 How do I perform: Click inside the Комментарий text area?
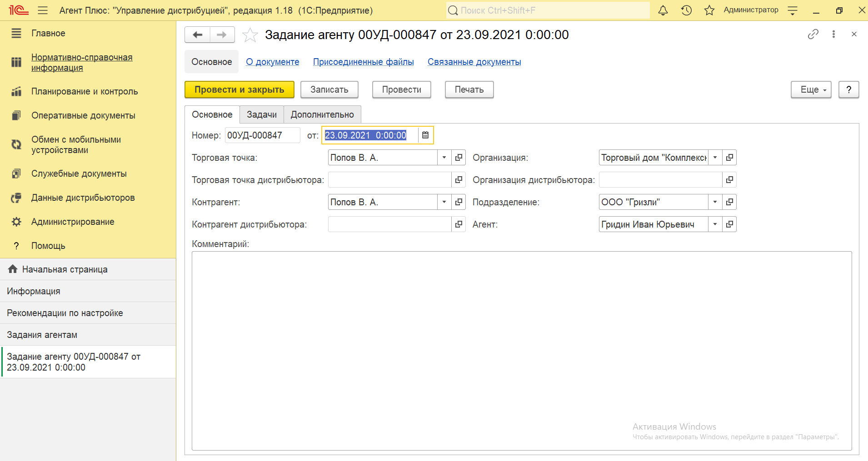click(x=522, y=351)
